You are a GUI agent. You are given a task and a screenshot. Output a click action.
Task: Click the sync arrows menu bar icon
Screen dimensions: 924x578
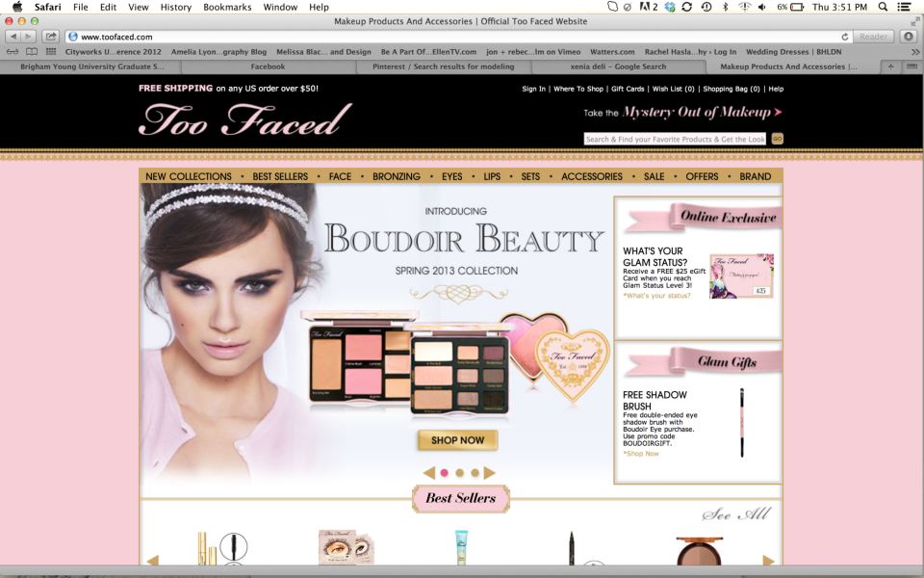click(687, 7)
